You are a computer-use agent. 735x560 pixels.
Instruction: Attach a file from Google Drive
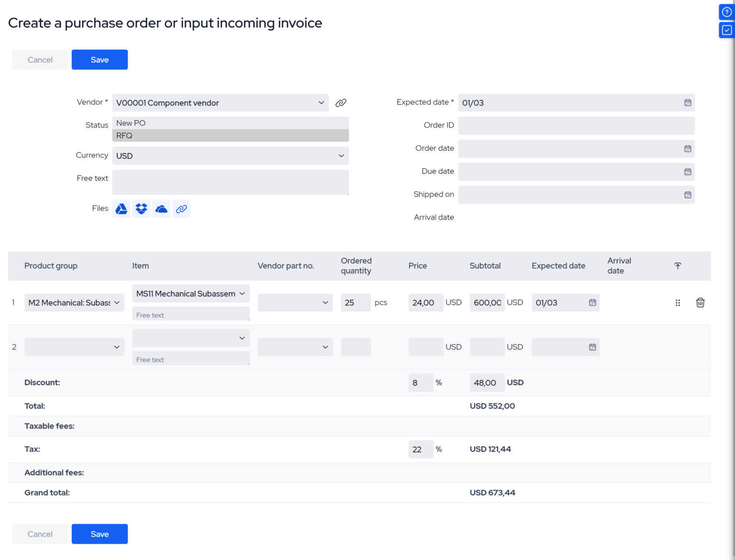click(x=121, y=209)
